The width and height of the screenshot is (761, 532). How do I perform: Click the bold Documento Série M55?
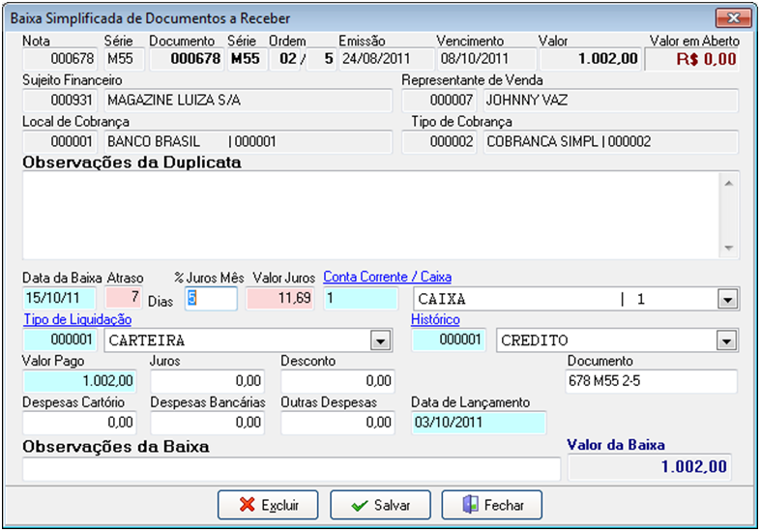click(248, 59)
